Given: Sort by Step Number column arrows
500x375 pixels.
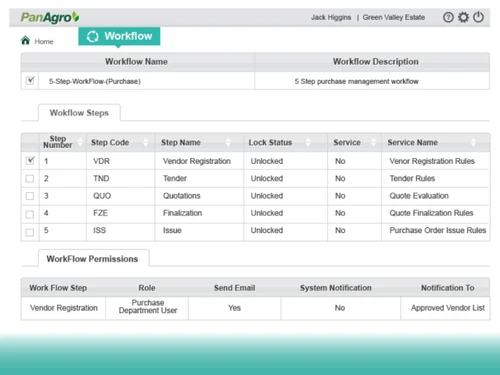Looking at the screenshot, I should pos(80,142).
